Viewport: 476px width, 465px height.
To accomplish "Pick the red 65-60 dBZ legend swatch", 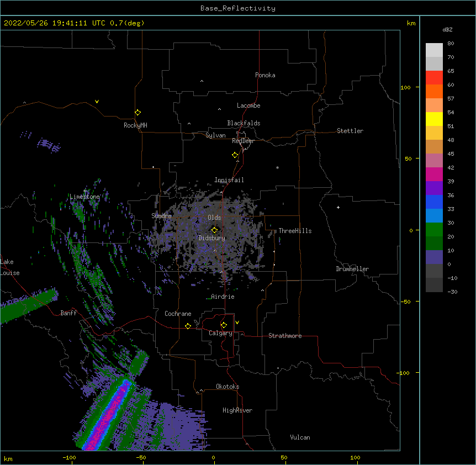I will coord(434,78).
